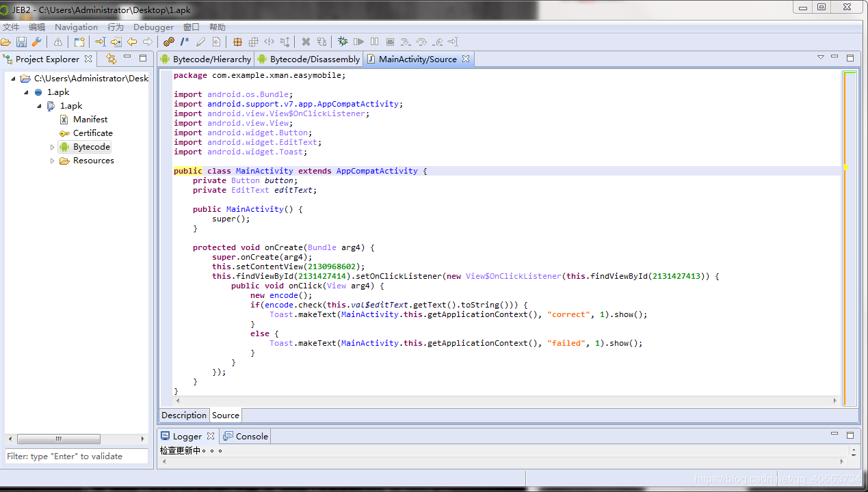
Task: Click the /* comment toolbar icon
Action: point(185,42)
